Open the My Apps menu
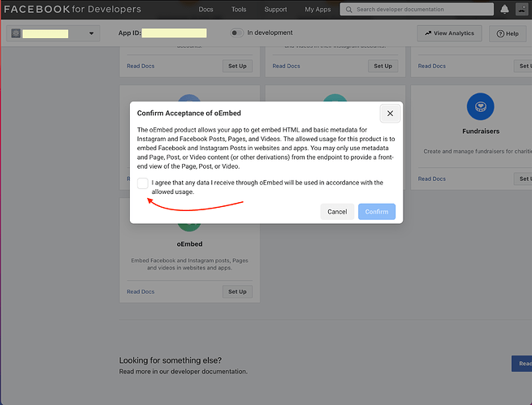This screenshot has height=405, width=532. tap(318, 10)
